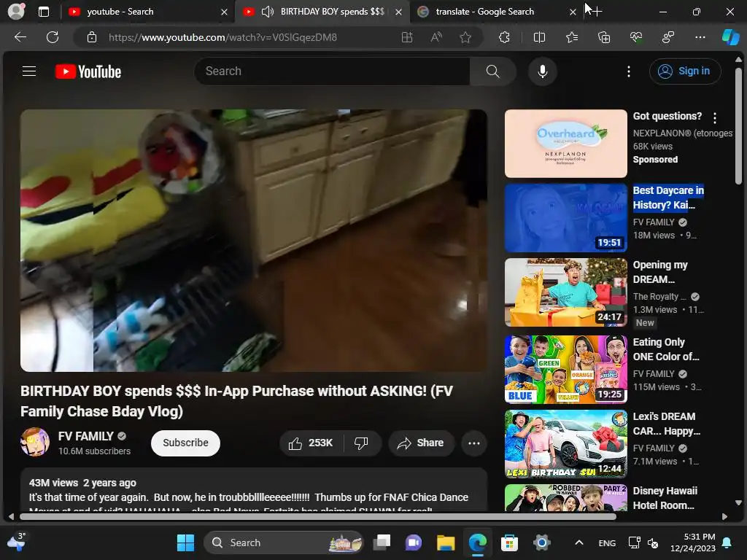747x560 pixels.
Task: Show hidden system tray icons
Action: tap(578, 542)
